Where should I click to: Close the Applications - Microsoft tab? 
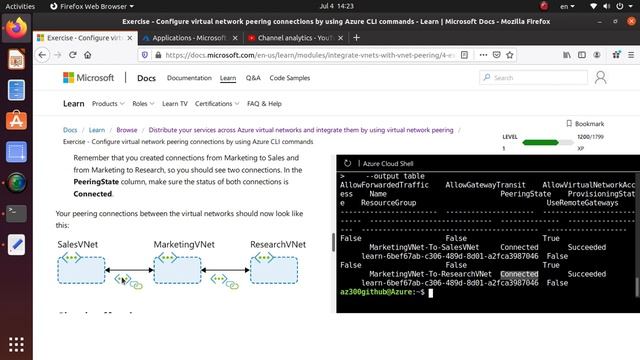click(235, 38)
